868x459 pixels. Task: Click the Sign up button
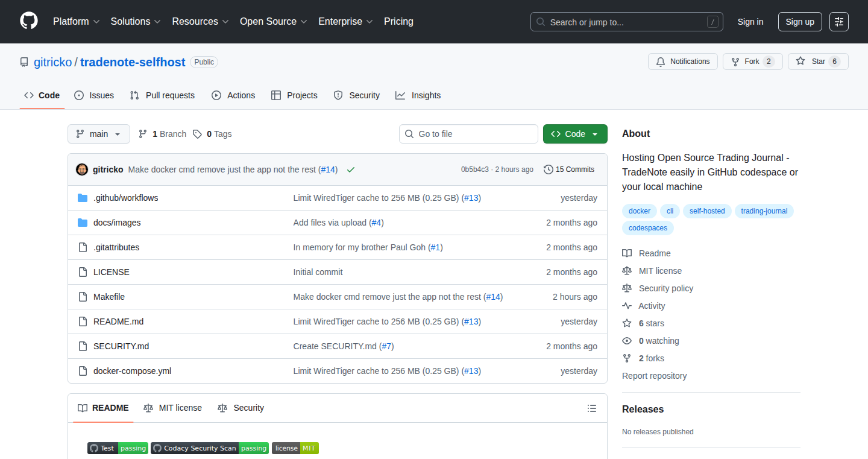800,22
